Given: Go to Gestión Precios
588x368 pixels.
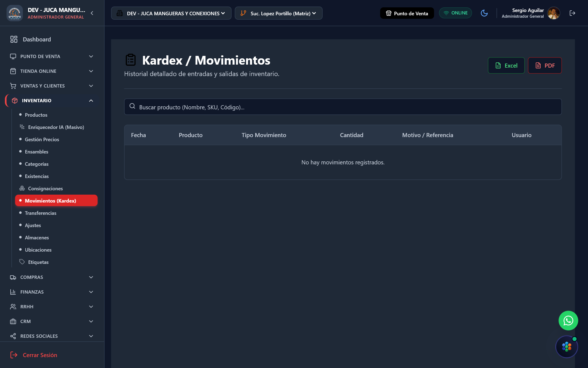Looking at the screenshot, I should point(56,139).
